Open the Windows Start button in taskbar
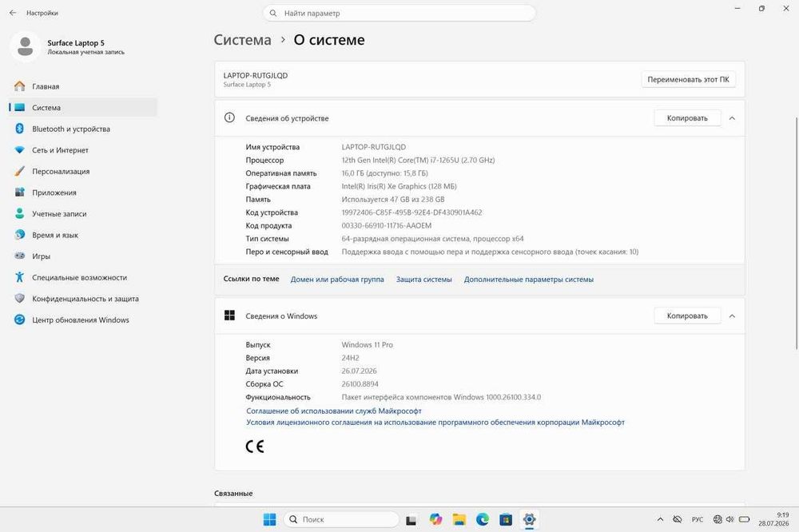Screen dimensions: 799x532 click(269, 519)
